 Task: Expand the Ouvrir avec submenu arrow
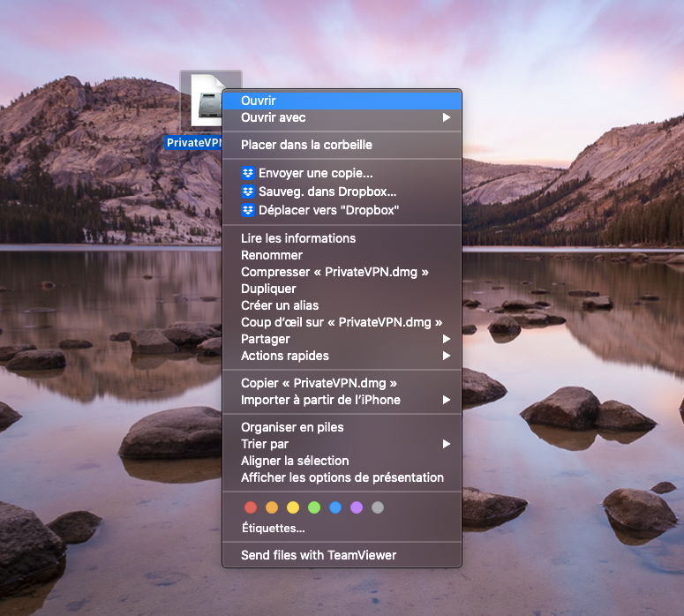click(x=447, y=117)
